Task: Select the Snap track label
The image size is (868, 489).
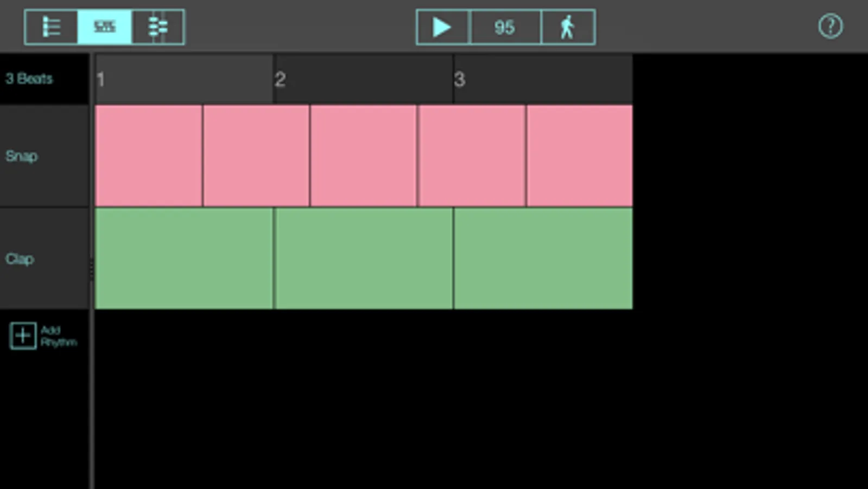Action: (22, 156)
